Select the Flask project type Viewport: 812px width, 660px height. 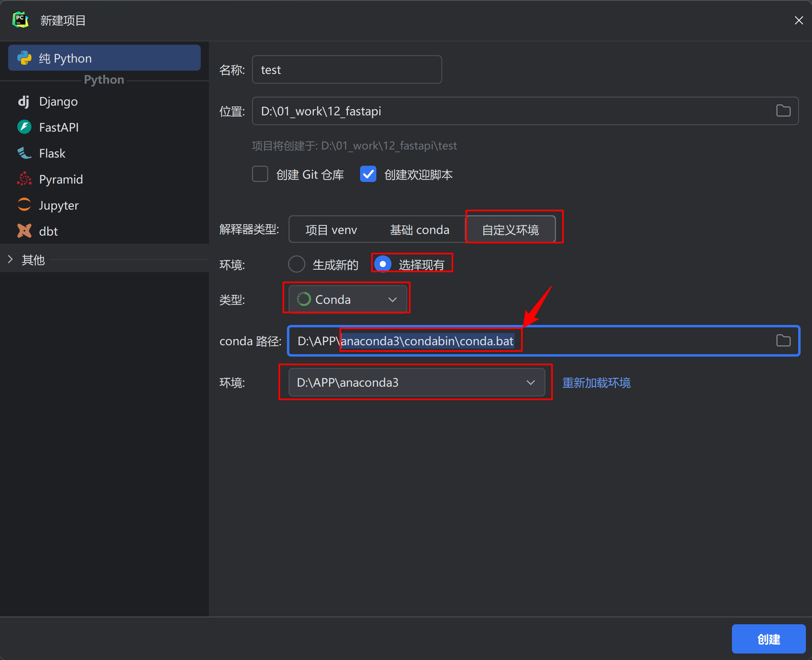pyautogui.click(x=52, y=153)
